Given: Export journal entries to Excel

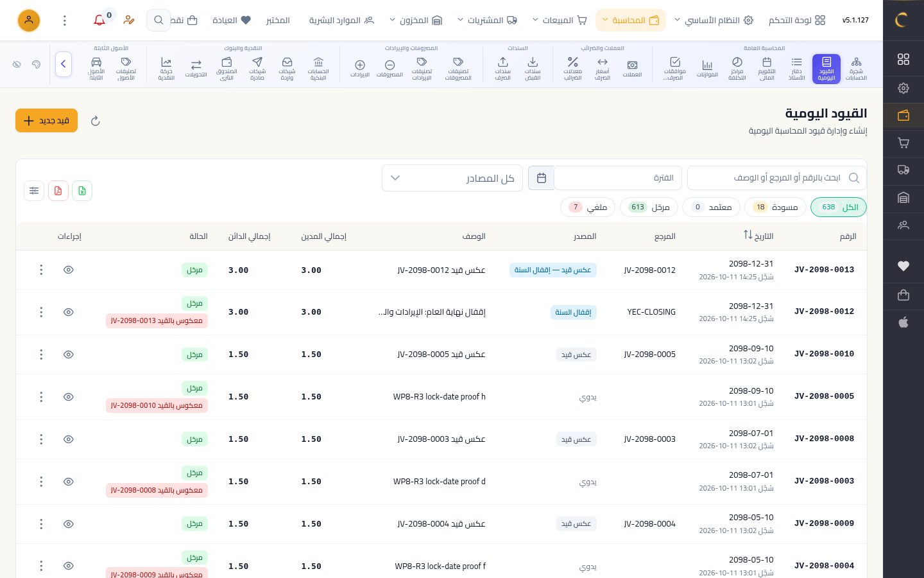Looking at the screenshot, I should [82, 191].
